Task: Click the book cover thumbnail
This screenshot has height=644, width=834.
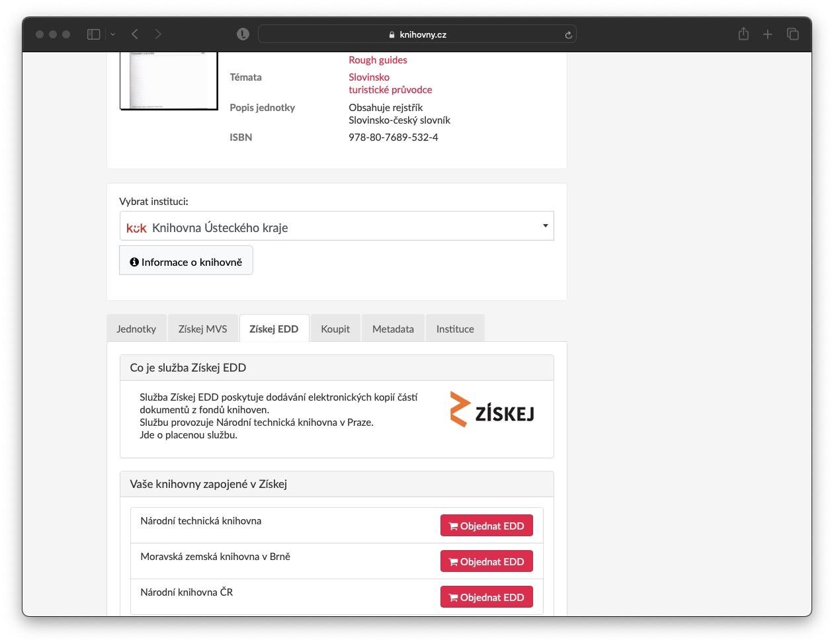Action: 169,81
